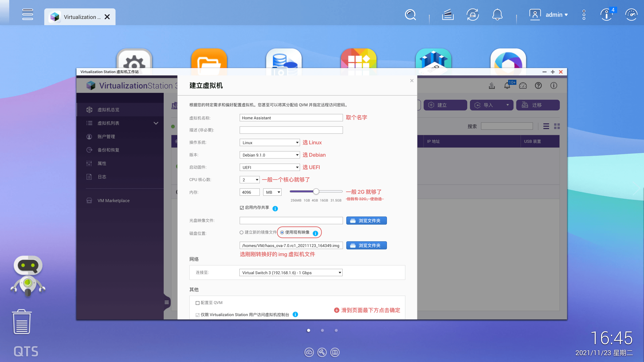Show info for console access restriction
Viewport: 644px width, 362px height.
(295, 314)
